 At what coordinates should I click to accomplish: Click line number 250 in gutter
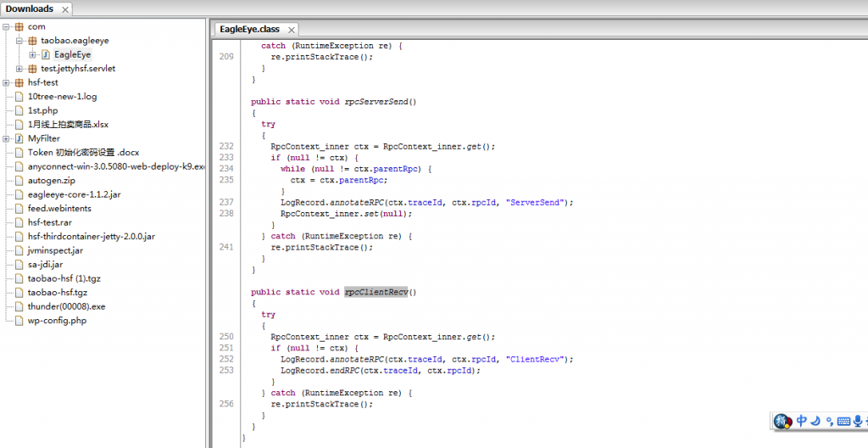(226, 337)
